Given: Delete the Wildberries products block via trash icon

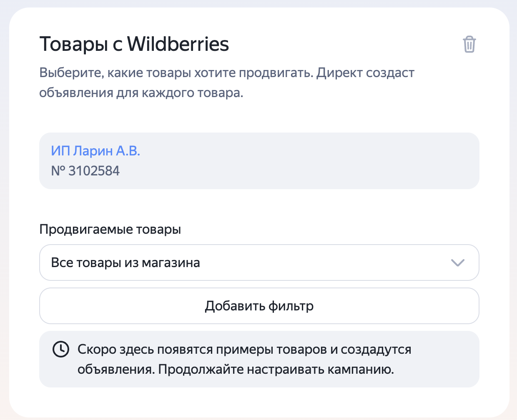Looking at the screenshot, I should point(469,44).
